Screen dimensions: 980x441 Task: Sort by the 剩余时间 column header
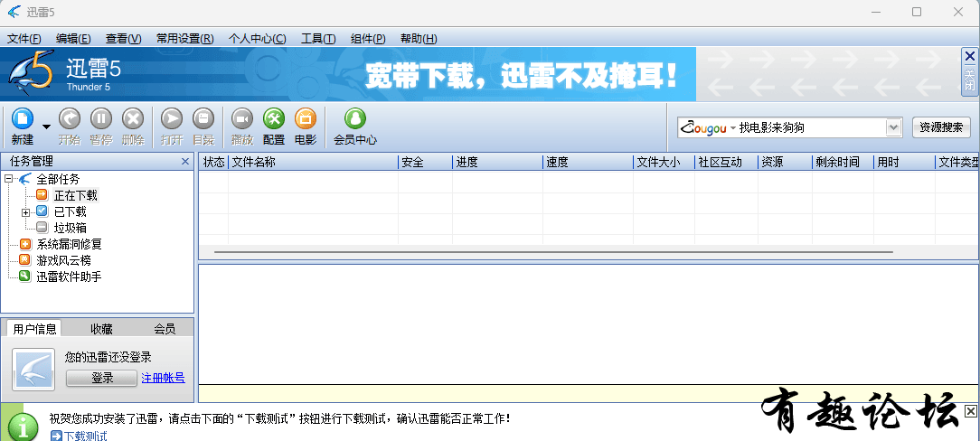pyautogui.click(x=843, y=163)
